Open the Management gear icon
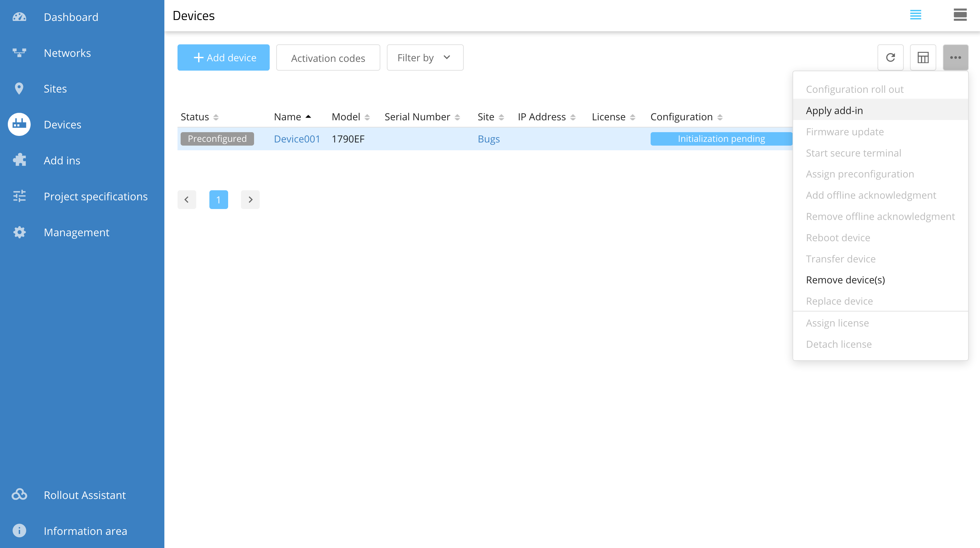The height and width of the screenshot is (548, 980). pyautogui.click(x=19, y=232)
